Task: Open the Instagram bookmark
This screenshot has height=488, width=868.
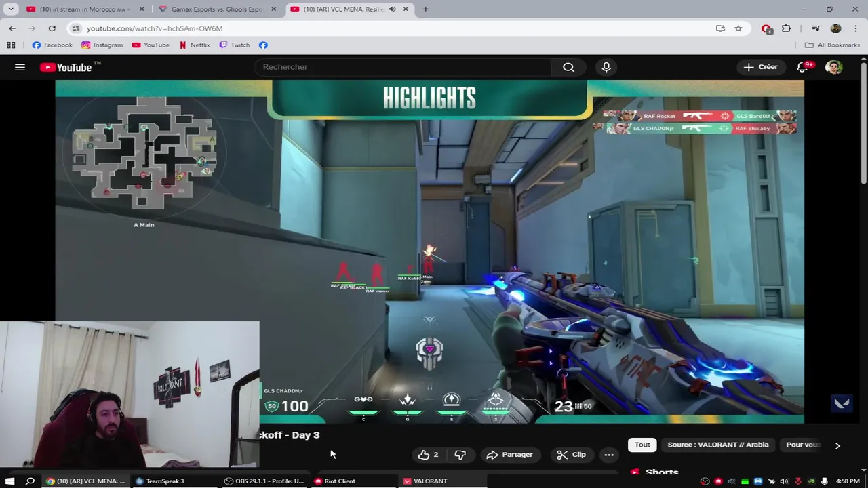Action: point(102,45)
